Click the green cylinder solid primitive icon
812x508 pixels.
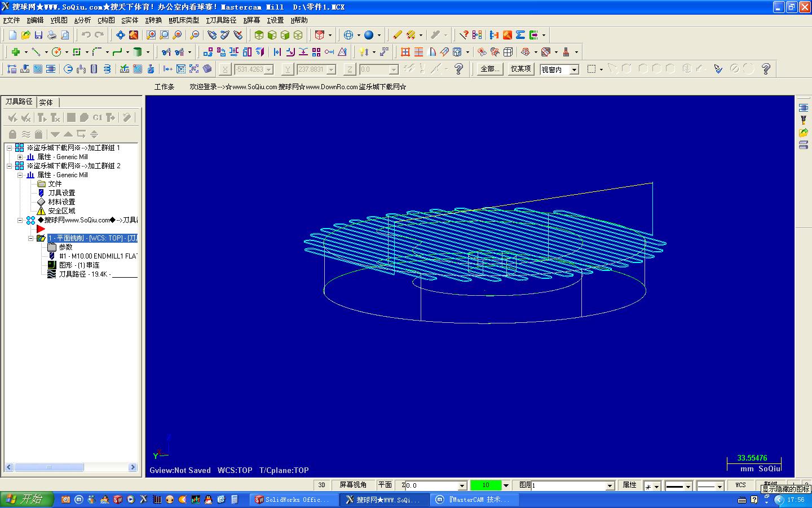coord(137,52)
